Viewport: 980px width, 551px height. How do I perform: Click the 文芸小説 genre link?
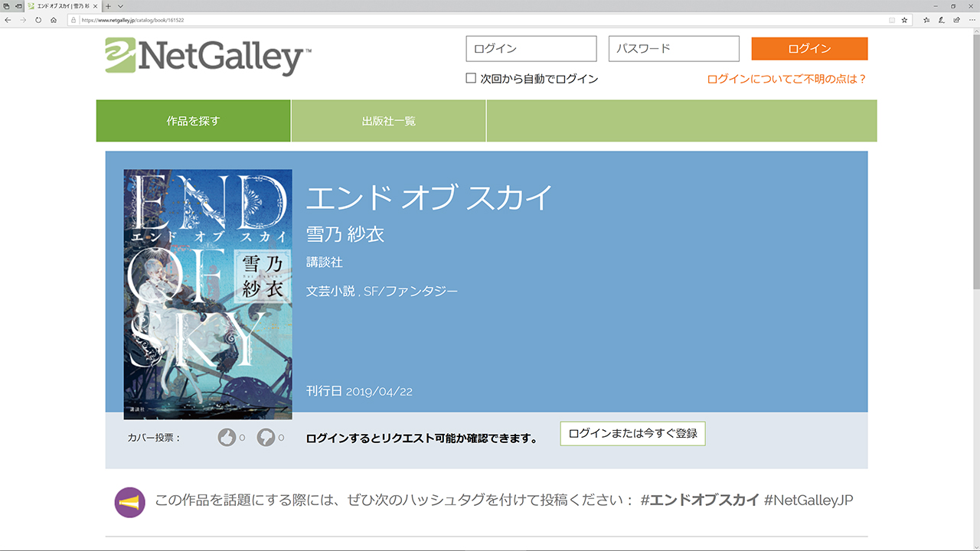tap(331, 291)
